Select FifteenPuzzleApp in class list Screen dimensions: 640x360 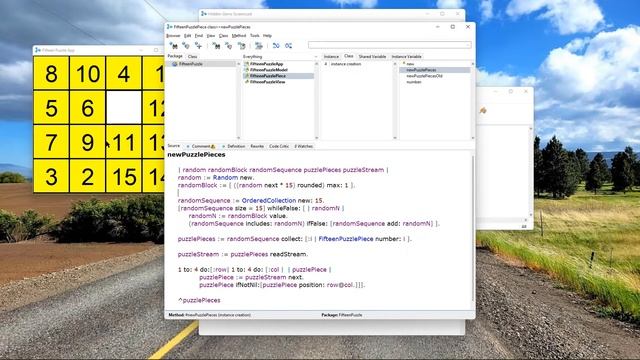point(266,64)
